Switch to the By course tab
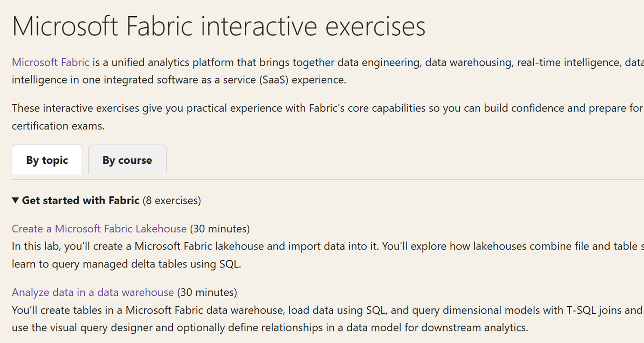The width and height of the screenshot is (644, 343). [x=127, y=160]
